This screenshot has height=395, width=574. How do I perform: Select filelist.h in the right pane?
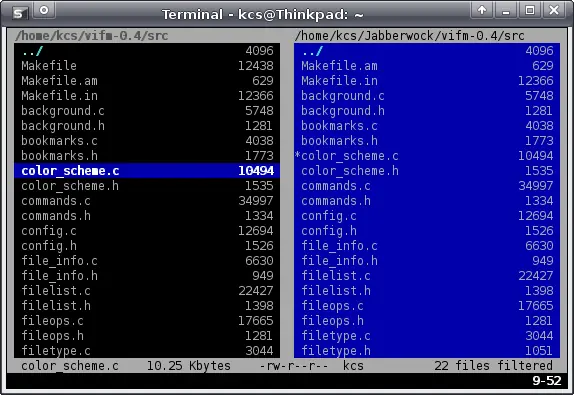click(x=427, y=291)
